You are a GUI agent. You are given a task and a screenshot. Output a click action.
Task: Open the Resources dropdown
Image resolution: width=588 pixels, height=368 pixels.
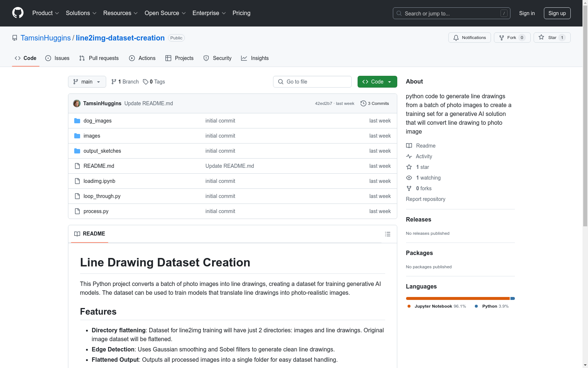click(x=121, y=13)
